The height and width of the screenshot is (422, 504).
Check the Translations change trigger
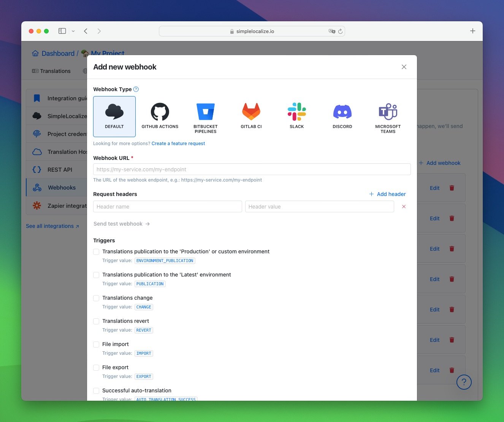[x=96, y=298]
